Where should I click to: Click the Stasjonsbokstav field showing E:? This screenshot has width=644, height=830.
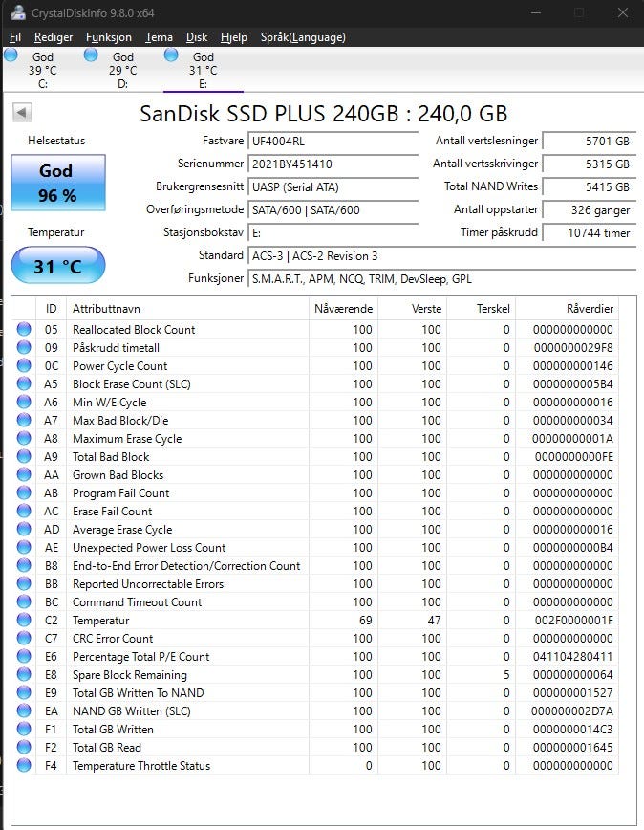333,233
